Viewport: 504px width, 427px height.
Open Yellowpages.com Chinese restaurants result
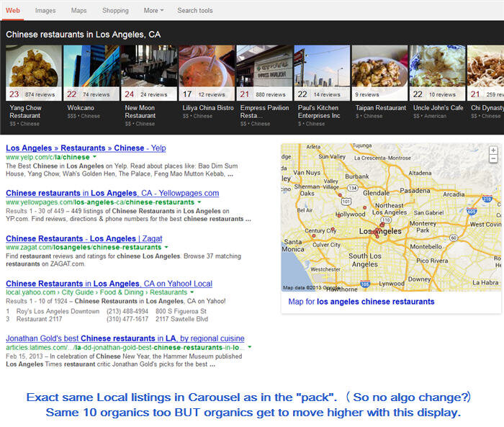[x=112, y=193]
